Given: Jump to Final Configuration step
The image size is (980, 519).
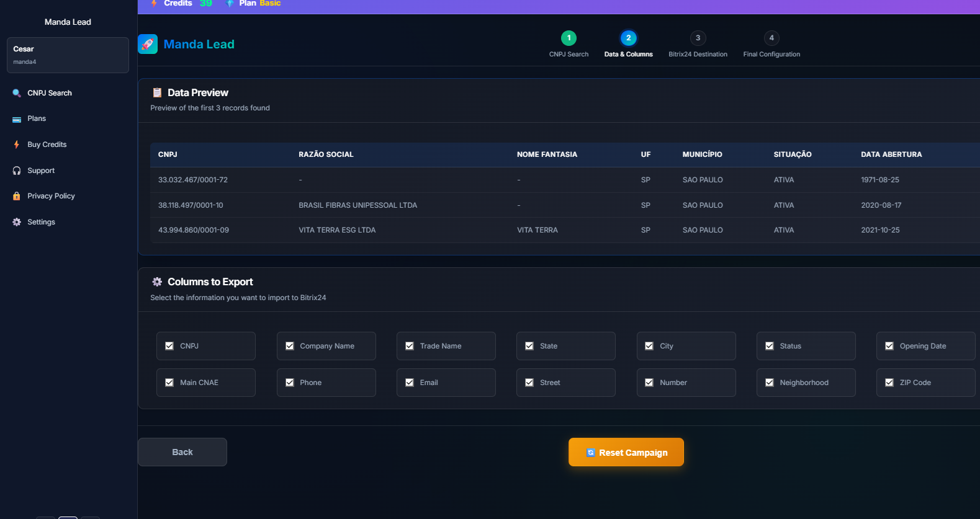Looking at the screenshot, I should [x=771, y=38].
